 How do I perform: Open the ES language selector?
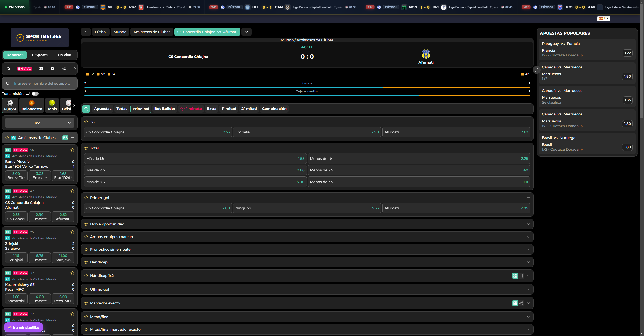point(604,18)
